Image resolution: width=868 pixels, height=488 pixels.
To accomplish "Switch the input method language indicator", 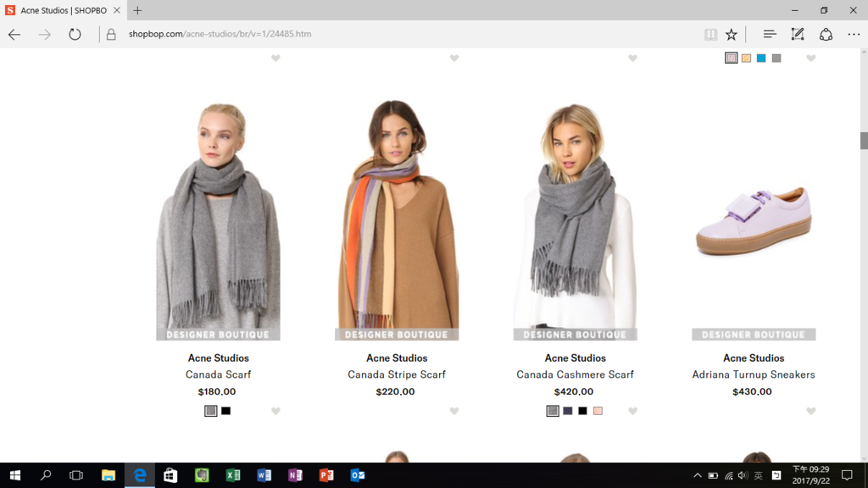I will coord(759,475).
